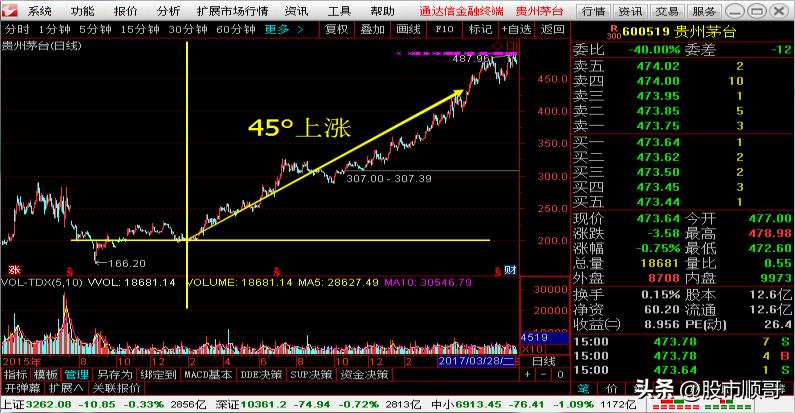
Task: Select the 30分钟 period
Action: tap(188, 29)
